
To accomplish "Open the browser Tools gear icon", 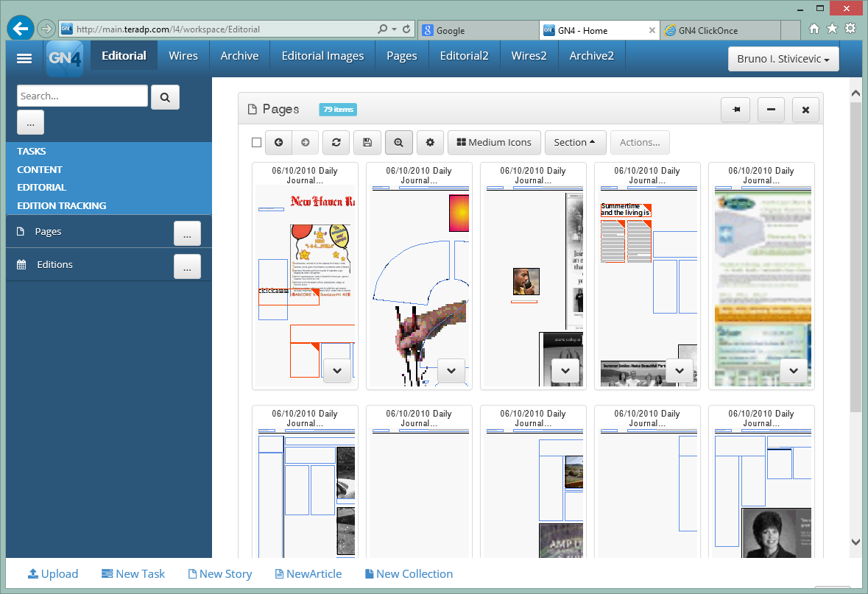I will click(850, 28).
